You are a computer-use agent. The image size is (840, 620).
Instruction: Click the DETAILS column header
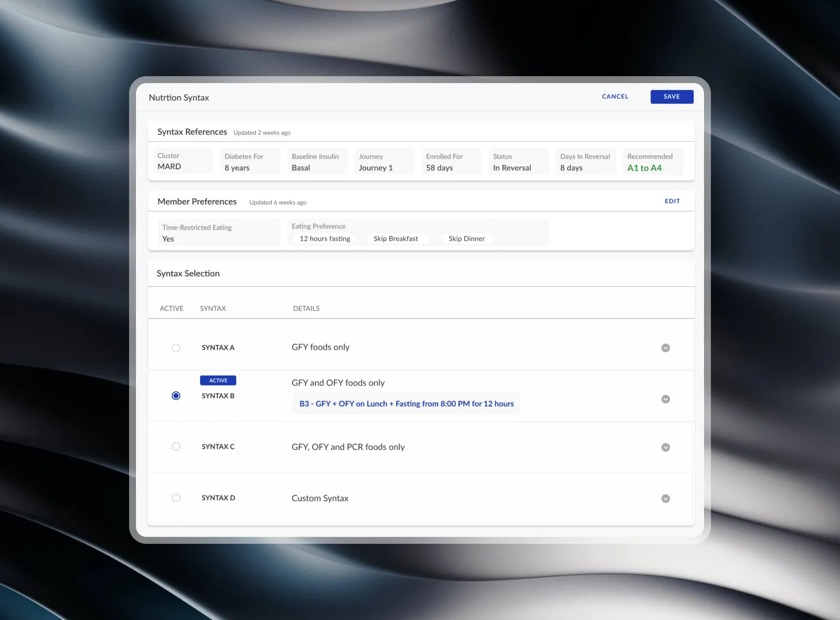pyautogui.click(x=306, y=308)
